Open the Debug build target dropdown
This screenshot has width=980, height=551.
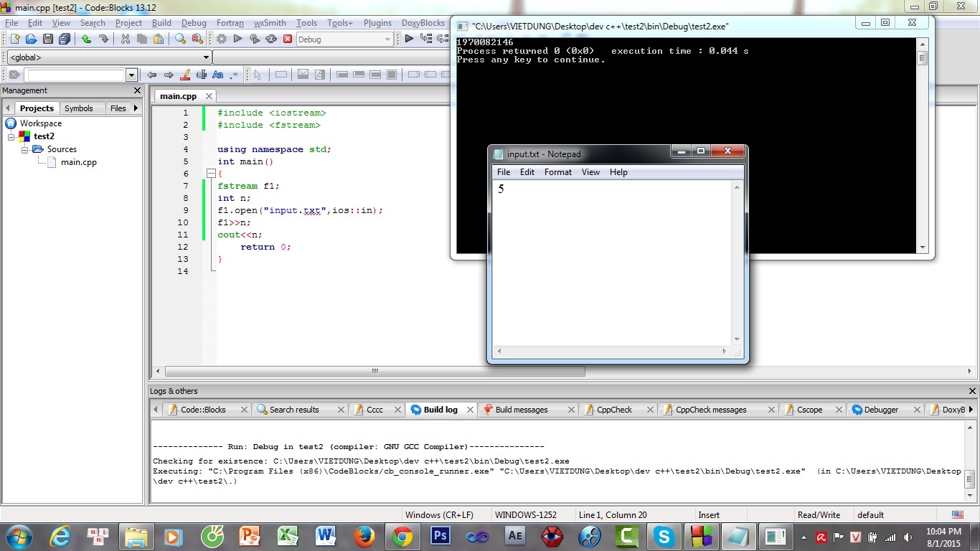pyautogui.click(x=387, y=39)
